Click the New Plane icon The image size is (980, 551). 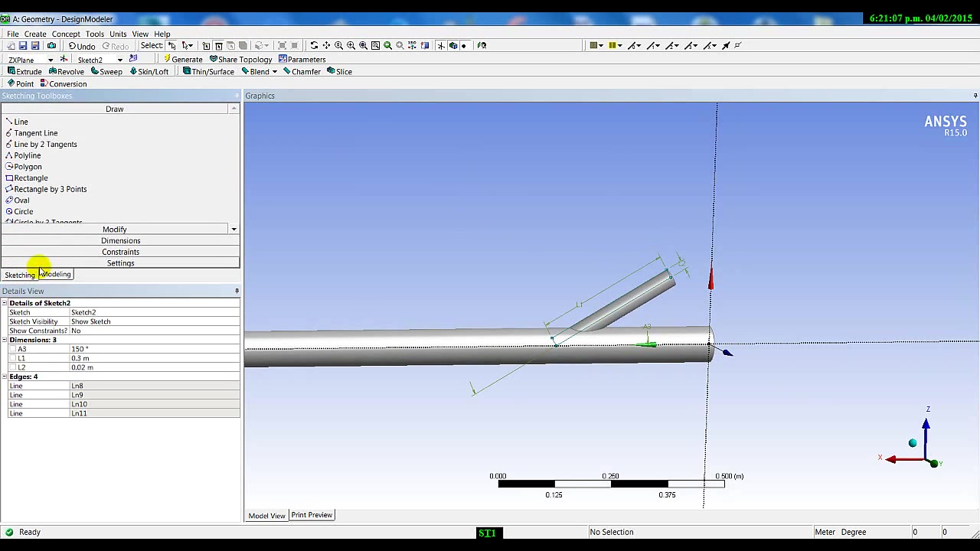64,59
